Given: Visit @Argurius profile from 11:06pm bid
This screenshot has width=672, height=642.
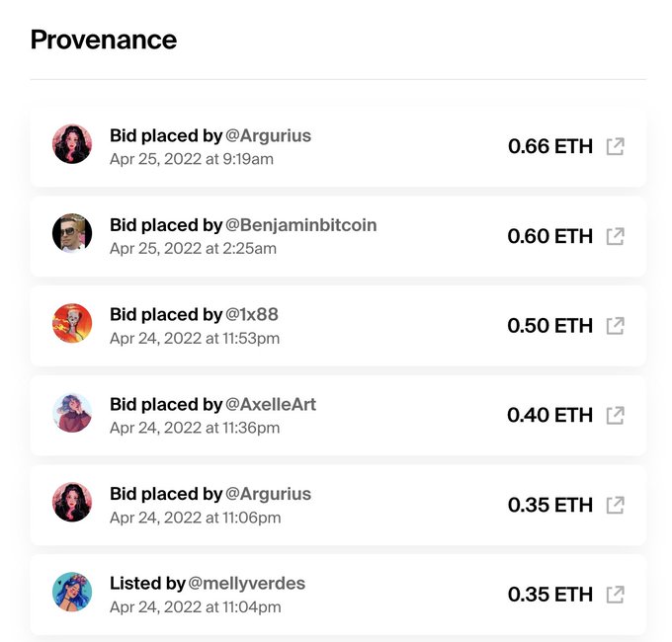Looking at the screenshot, I should (268, 494).
